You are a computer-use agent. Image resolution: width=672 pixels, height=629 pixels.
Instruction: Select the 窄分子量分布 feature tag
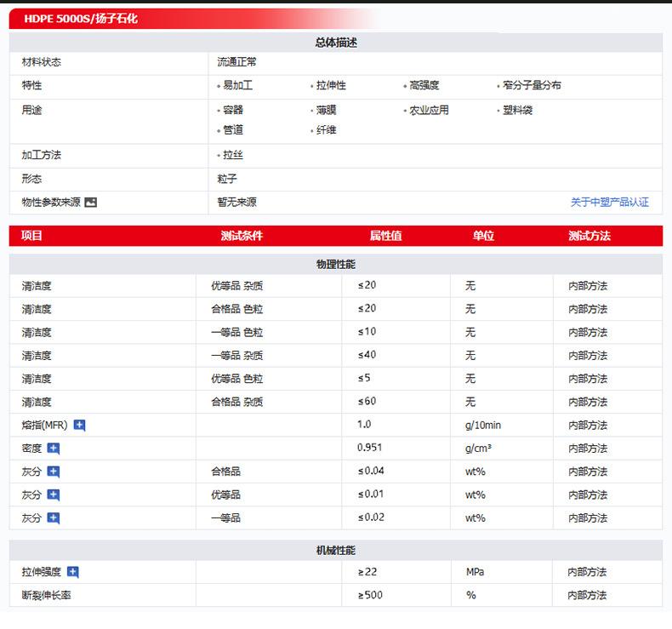coord(532,86)
